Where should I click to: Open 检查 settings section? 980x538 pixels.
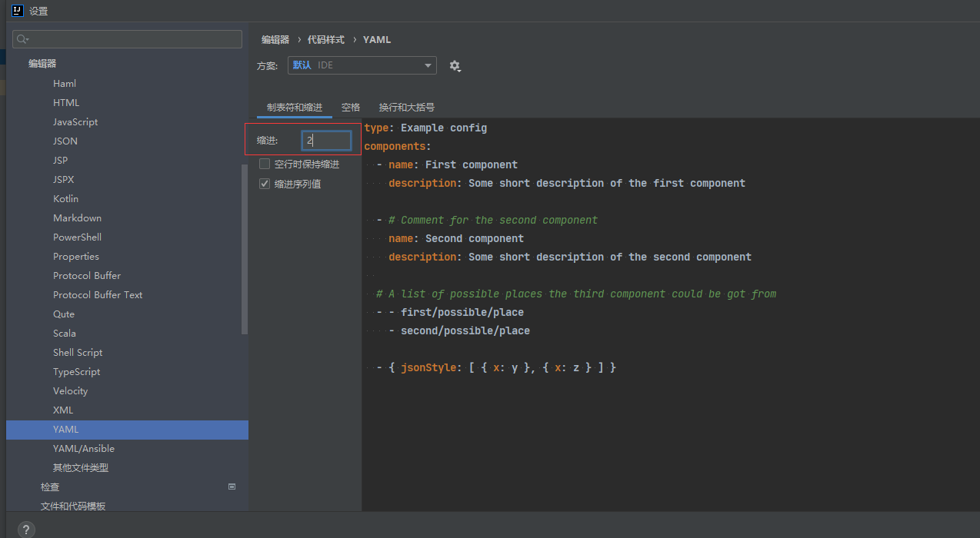pyautogui.click(x=50, y=487)
